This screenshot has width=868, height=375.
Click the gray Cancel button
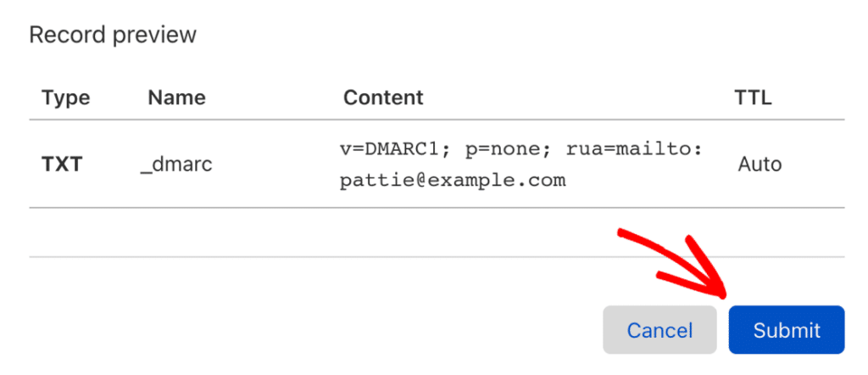click(x=659, y=330)
